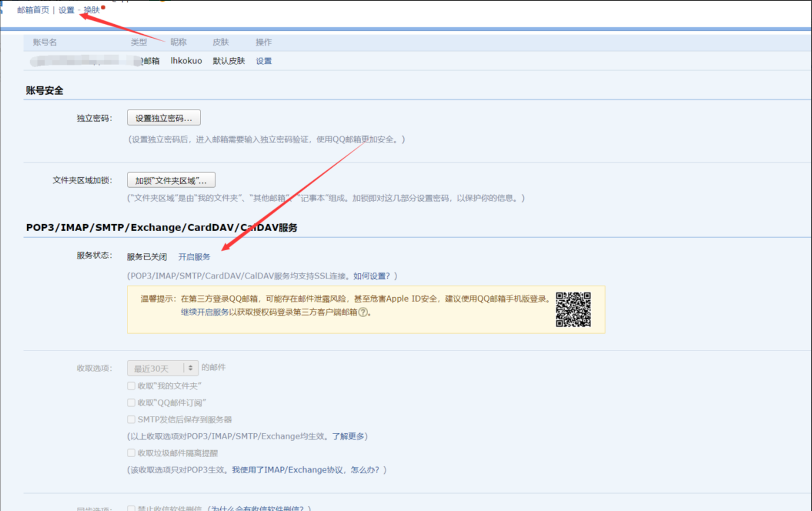812x511 pixels.
Task: Click the 昵称 column header
Action: [x=179, y=42]
